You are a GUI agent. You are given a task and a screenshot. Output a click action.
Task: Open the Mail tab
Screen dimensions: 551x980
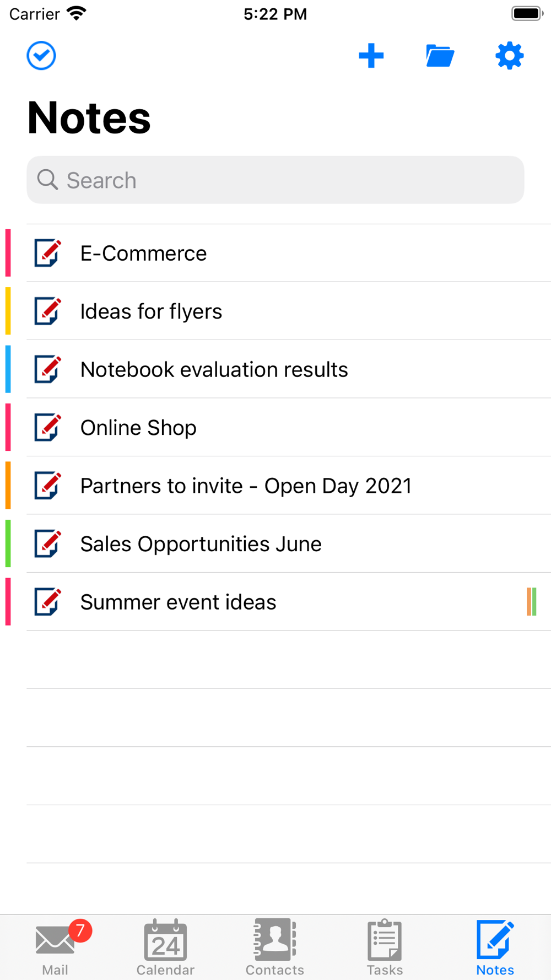55,947
